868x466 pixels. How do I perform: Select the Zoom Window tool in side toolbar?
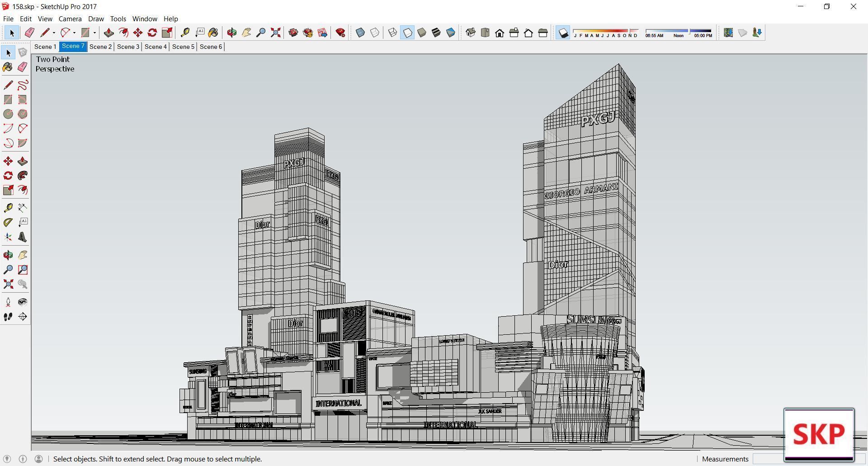[x=23, y=270]
